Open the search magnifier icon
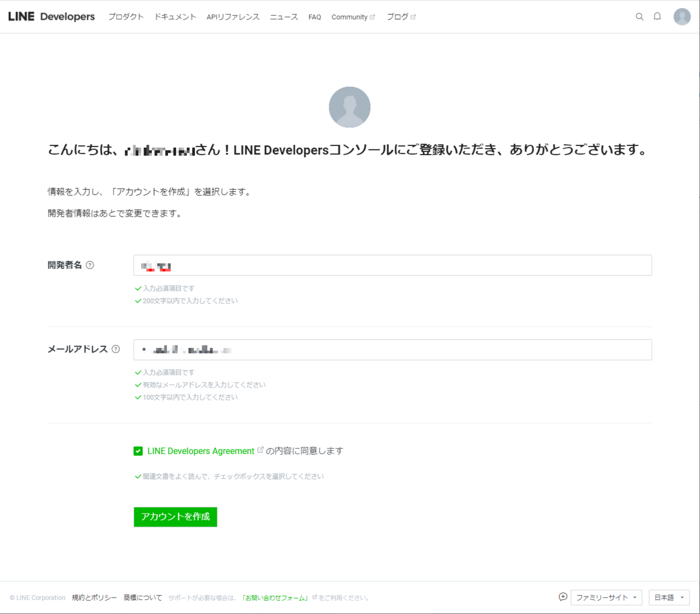700x614 pixels. tap(639, 16)
